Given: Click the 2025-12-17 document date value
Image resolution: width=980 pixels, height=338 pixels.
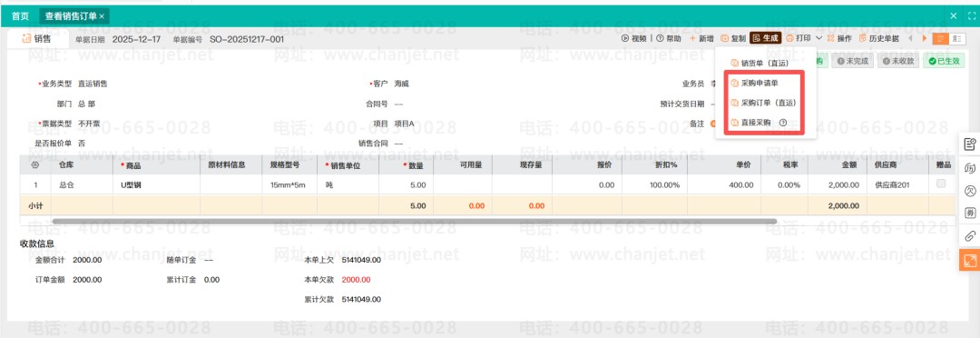Looking at the screenshot, I should point(136,39).
